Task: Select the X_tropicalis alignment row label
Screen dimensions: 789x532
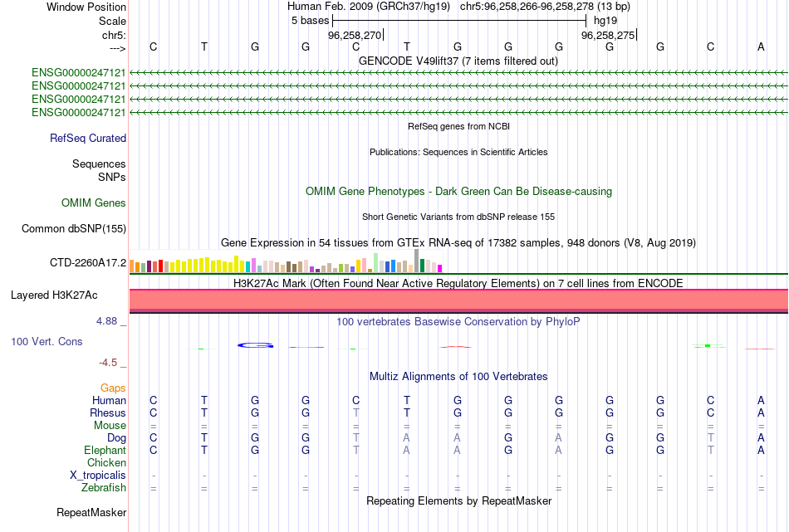Action: (x=98, y=476)
